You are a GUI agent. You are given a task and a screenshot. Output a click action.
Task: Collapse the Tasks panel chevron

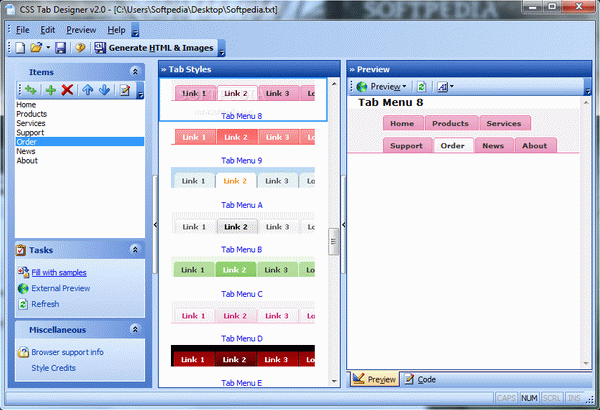pyautogui.click(x=135, y=250)
